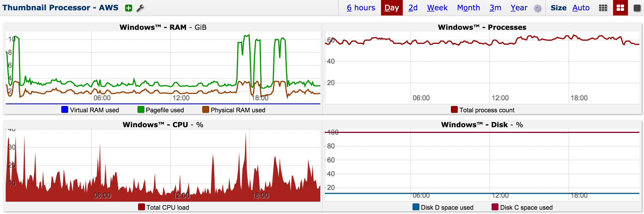Toggle the Virtual RAM used legend swatch
The image size is (644, 214).
tap(65, 110)
